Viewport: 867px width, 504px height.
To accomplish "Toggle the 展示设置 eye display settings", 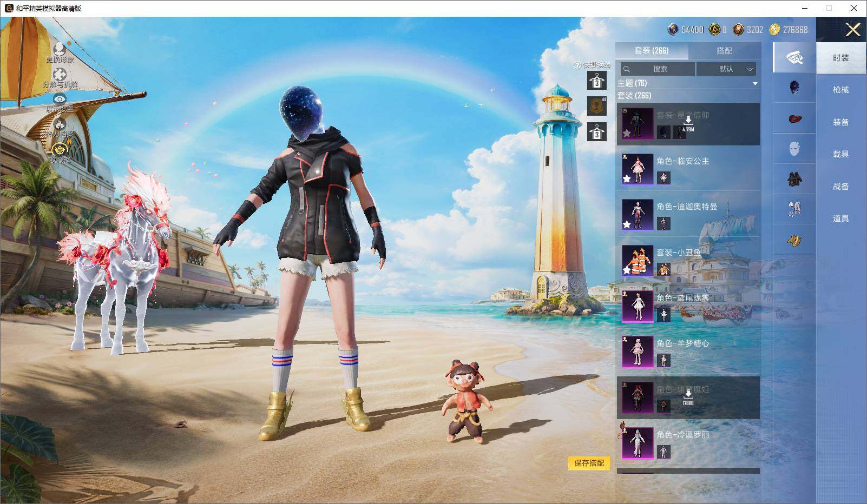I will 60,99.
